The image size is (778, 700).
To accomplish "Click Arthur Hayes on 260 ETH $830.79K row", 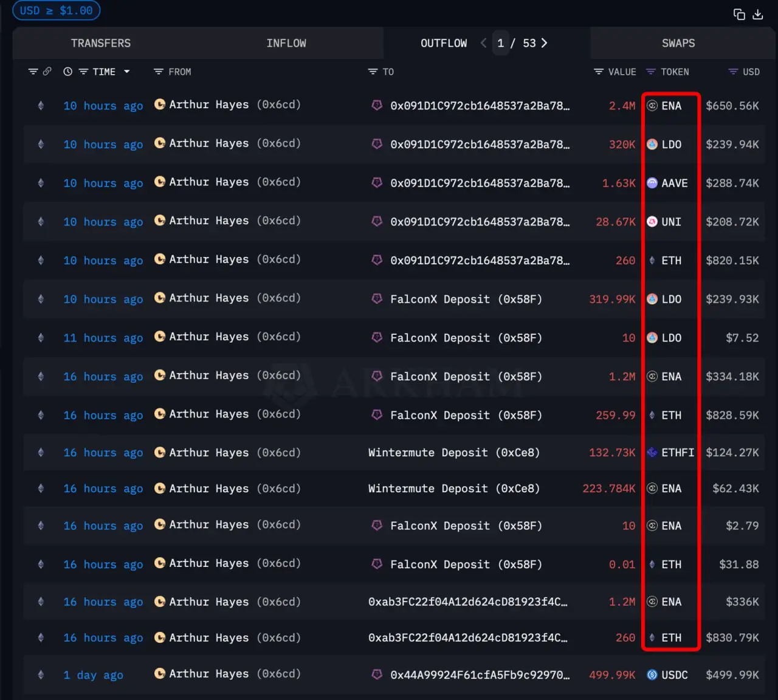I will click(x=209, y=637).
